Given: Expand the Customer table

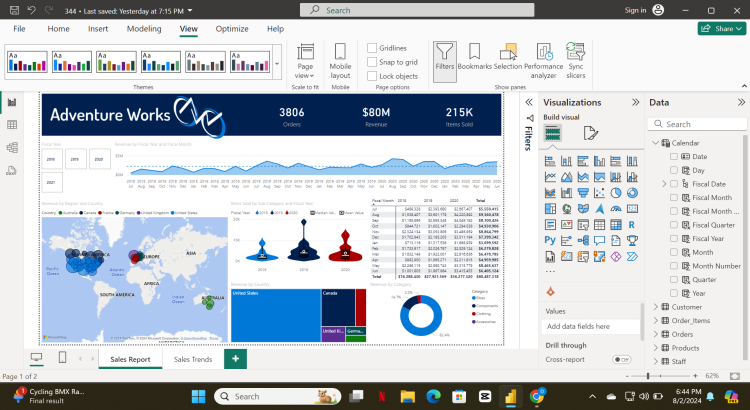Looking at the screenshot, I should (x=656, y=307).
